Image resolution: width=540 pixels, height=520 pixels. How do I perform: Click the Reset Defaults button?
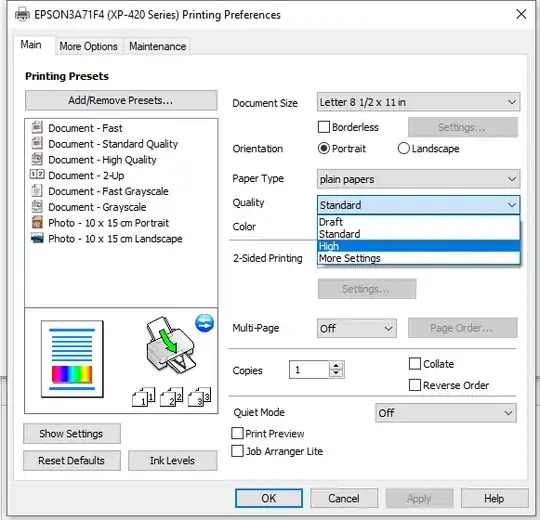point(72,460)
